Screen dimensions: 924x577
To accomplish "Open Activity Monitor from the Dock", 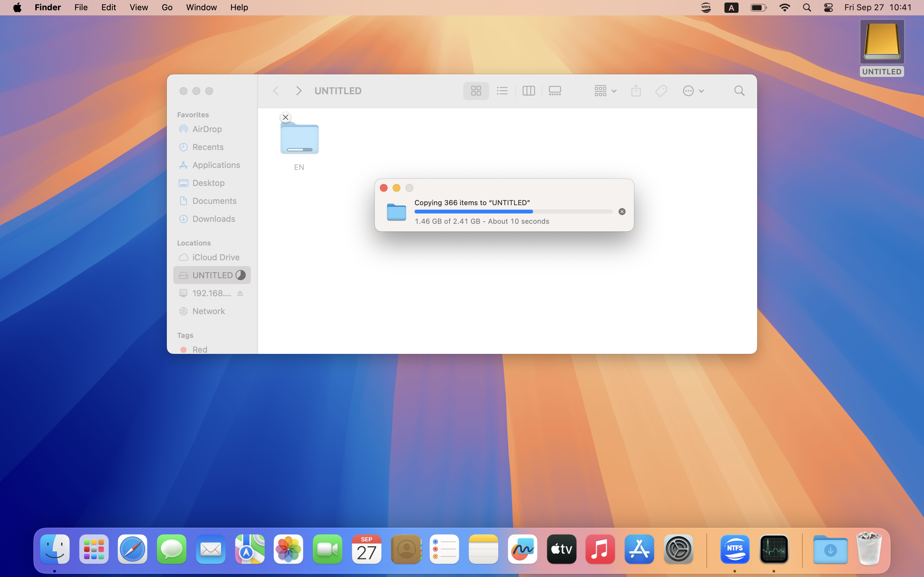I will (774, 549).
